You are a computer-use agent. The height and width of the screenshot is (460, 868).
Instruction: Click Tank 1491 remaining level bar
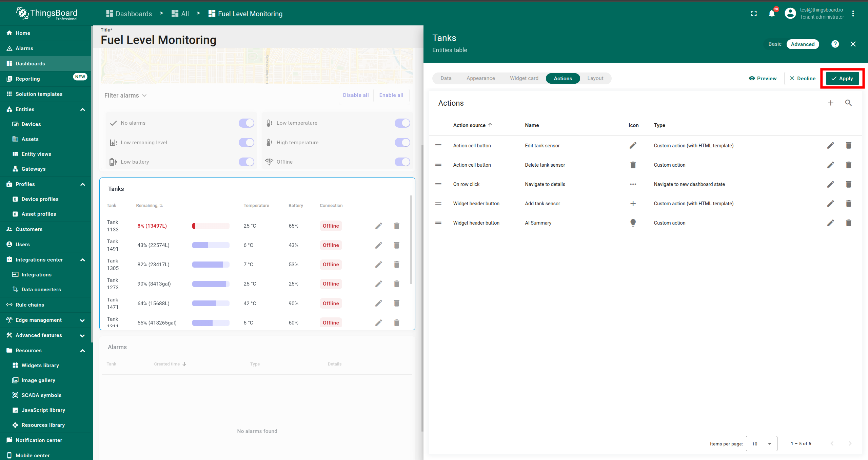211,245
